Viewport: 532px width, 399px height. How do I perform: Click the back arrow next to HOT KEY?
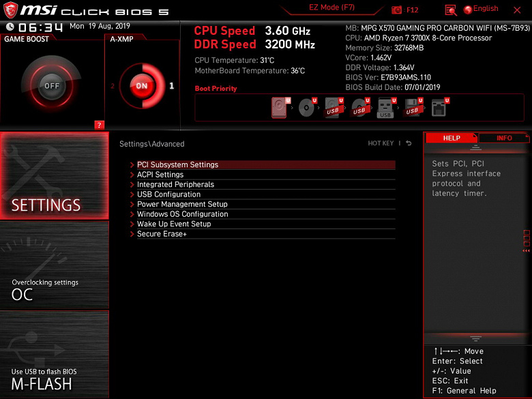pyautogui.click(x=409, y=143)
